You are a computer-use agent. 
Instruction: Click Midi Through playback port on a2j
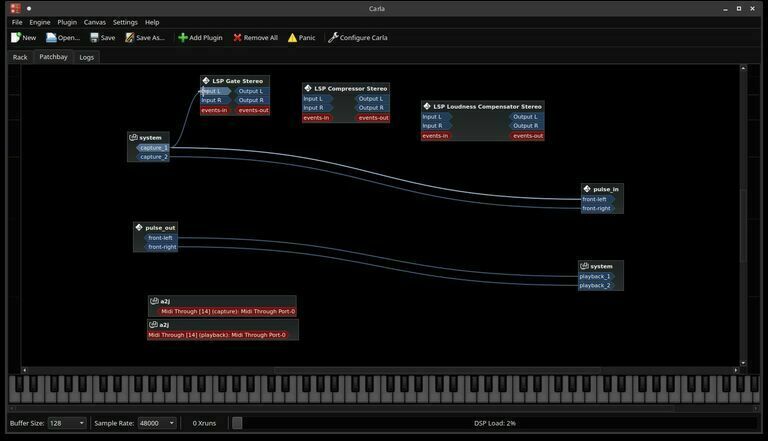pos(218,335)
